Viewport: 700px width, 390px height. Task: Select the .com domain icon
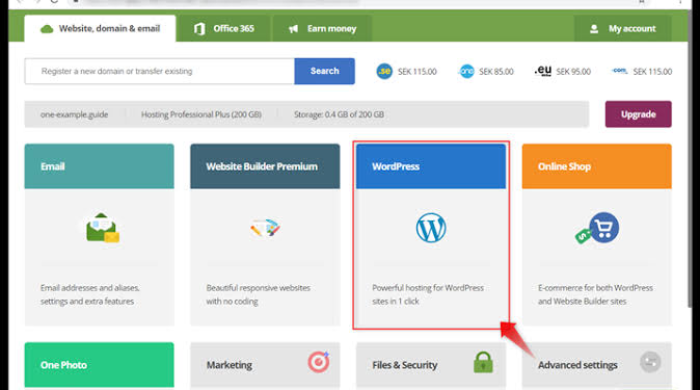pyautogui.click(x=619, y=71)
